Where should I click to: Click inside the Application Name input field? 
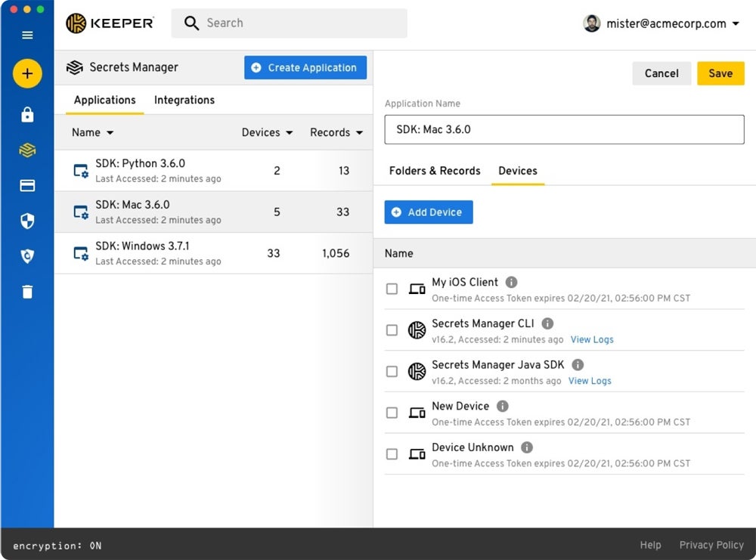click(563, 129)
